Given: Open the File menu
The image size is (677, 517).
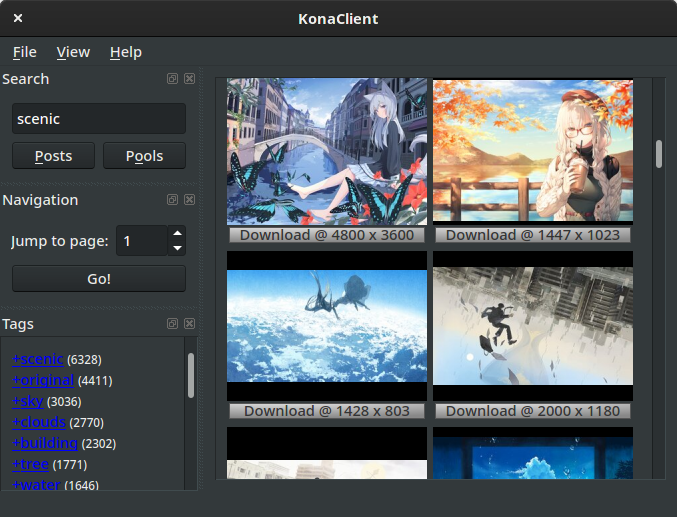Looking at the screenshot, I should [24, 52].
